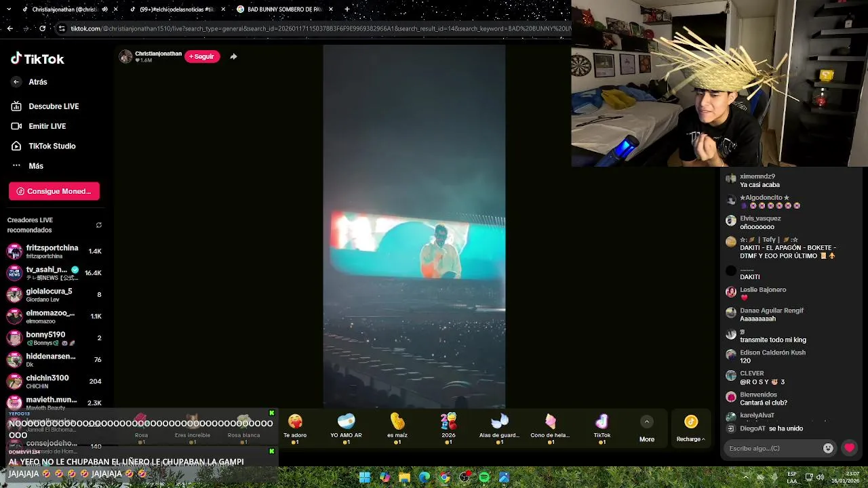This screenshot has width=868, height=488.
Task: Open TikTok Studio in the sidebar
Action: tap(52, 146)
